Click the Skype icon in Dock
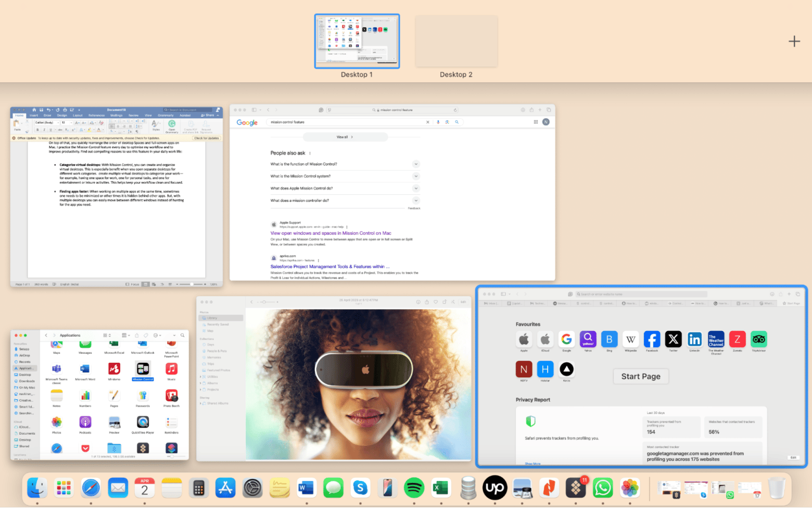 click(360, 488)
